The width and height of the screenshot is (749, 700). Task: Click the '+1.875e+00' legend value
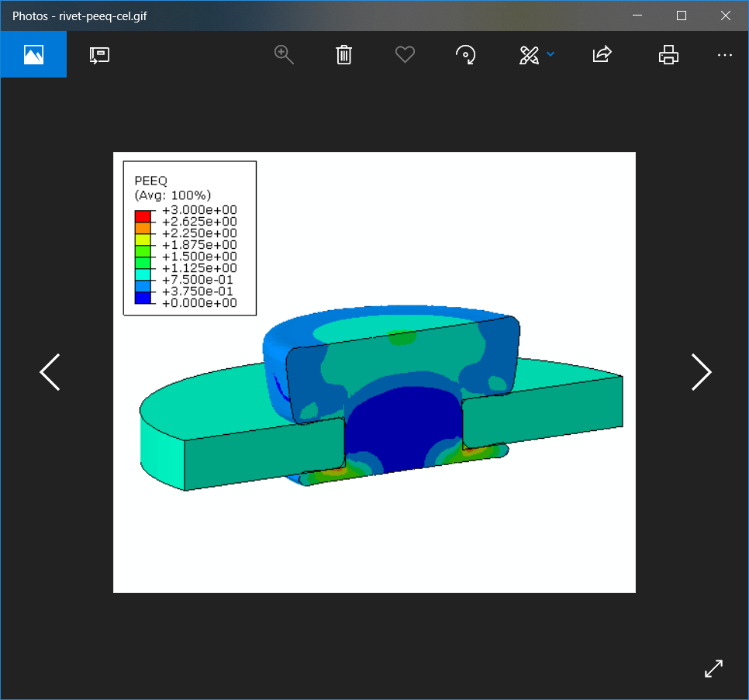[199, 245]
